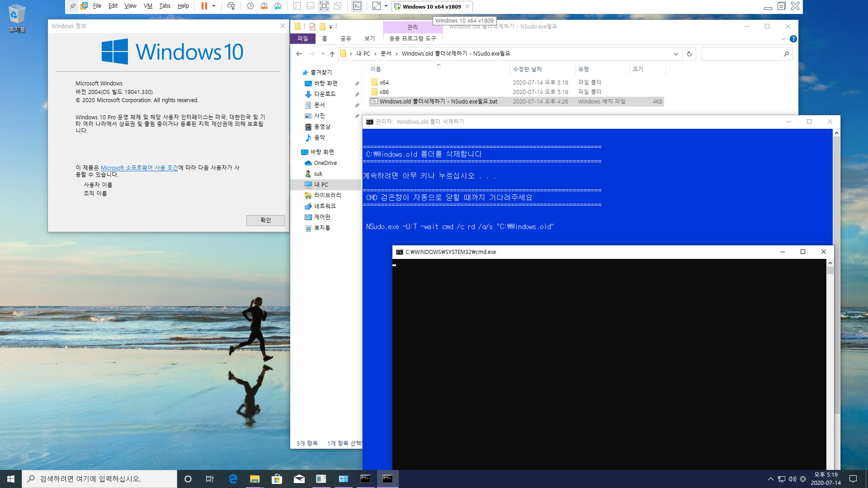The width and height of the screenshot is (868, 488).
Task: Click the Explorer search box
Action: pos(747,54)
